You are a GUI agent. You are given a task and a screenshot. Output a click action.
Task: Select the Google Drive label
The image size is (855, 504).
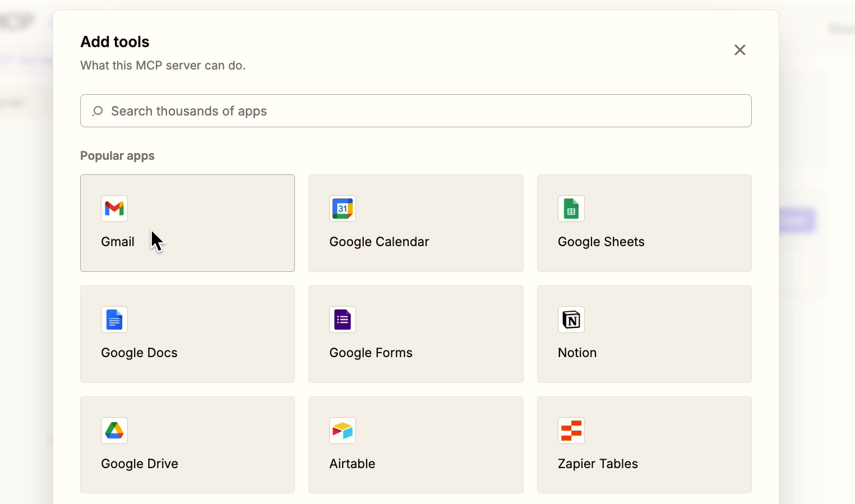tap(140, 464)
